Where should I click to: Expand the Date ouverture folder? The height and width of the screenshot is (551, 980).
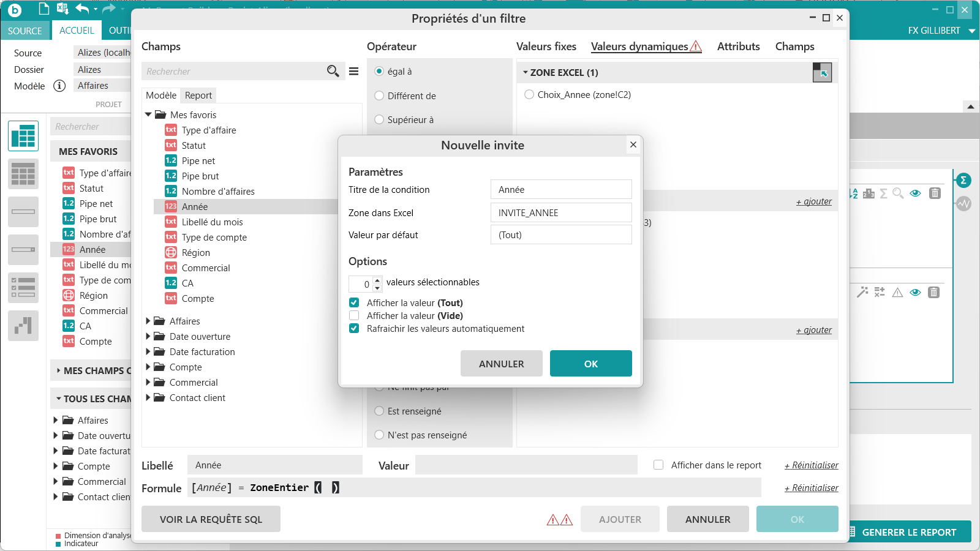click(148, 336)
